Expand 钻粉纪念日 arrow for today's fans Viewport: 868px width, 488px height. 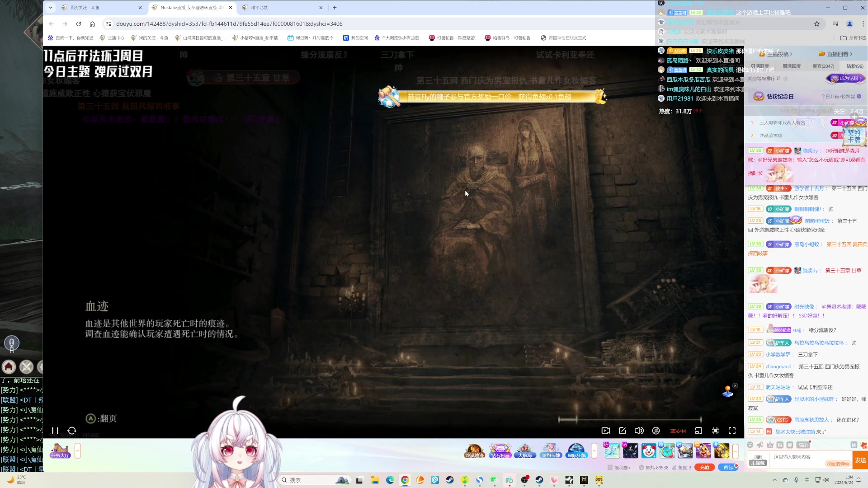859,96
